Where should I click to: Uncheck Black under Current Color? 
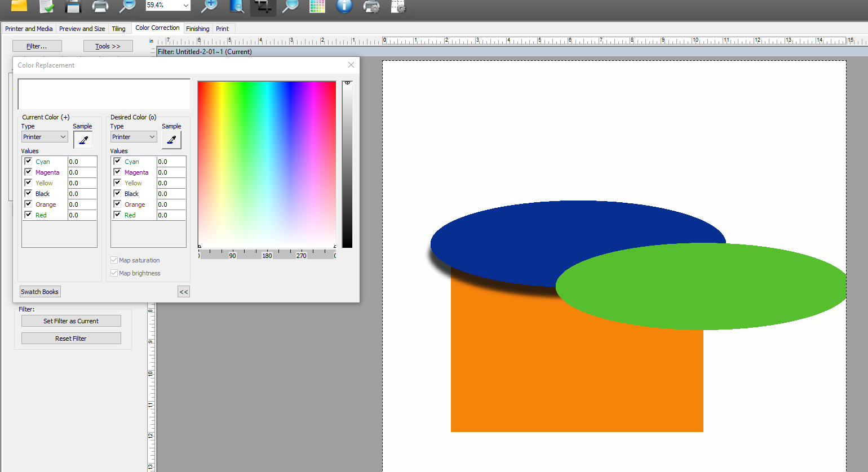28,193
